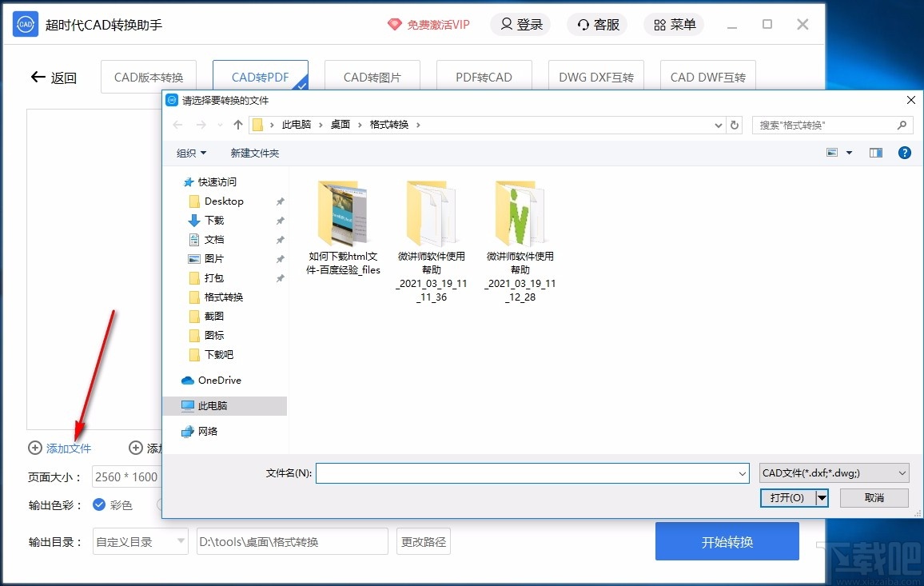Go up to parent folder with up arrow

coord(237,124)
